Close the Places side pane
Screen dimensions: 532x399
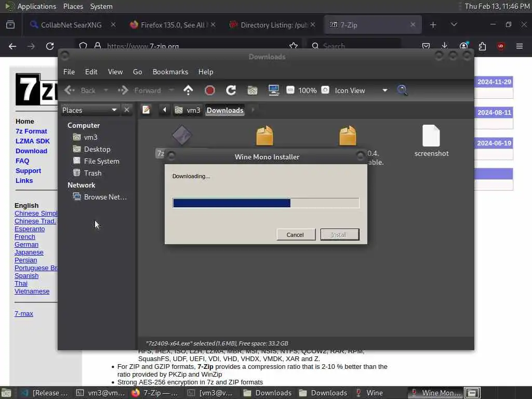127,110
